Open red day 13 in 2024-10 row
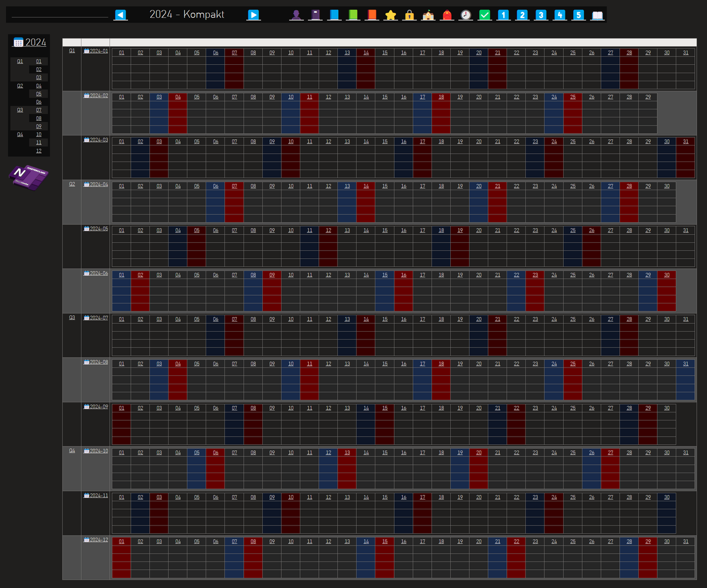707x588 pixels. (347, 452)
